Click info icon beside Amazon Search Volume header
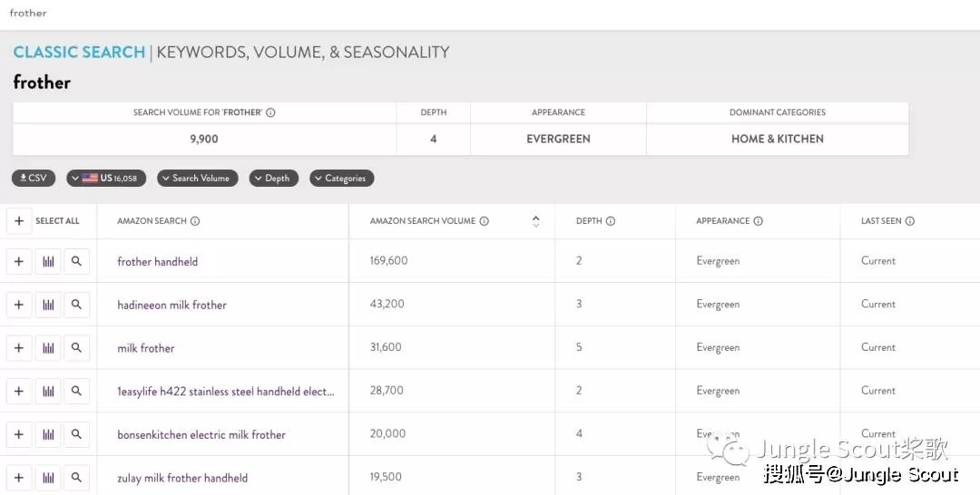The width and height of the screenshot is (980, 495). coord(484,221)
